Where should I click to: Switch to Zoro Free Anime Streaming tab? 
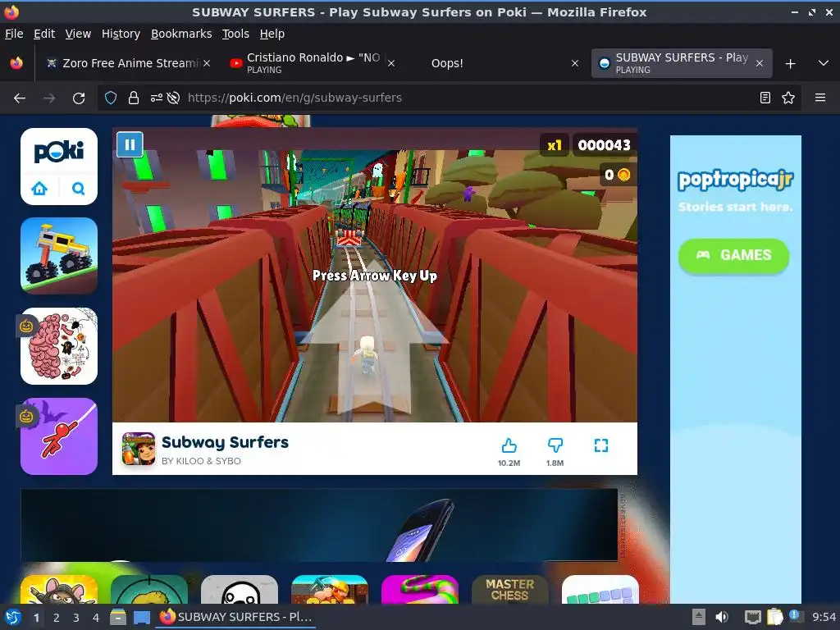point(127,63)
